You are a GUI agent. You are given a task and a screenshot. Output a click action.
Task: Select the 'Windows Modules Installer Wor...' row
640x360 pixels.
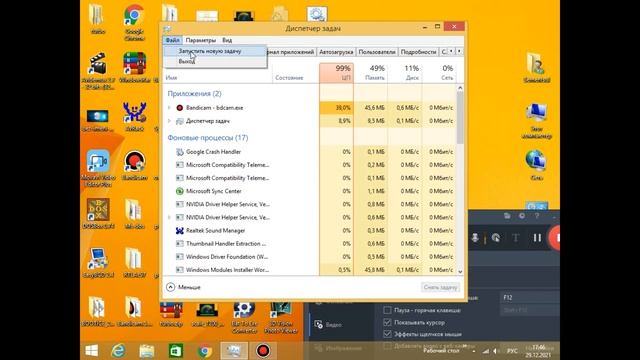click(x=309, y=270)
